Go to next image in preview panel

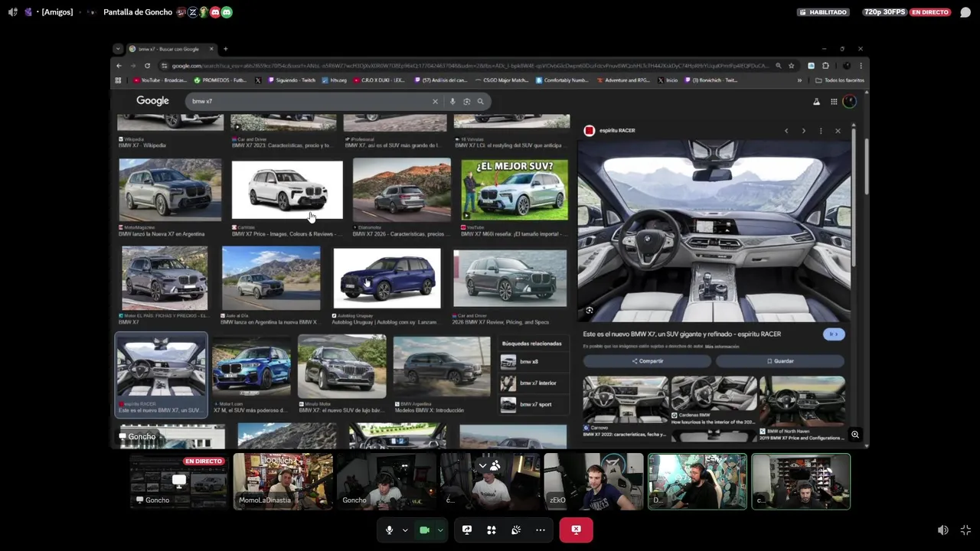point(803,131)
